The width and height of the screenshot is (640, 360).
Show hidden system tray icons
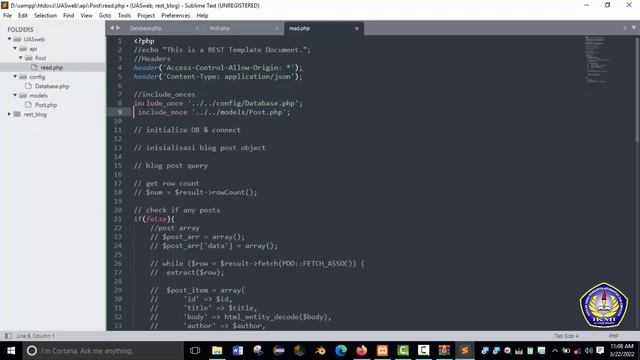(x=555, y=351)
